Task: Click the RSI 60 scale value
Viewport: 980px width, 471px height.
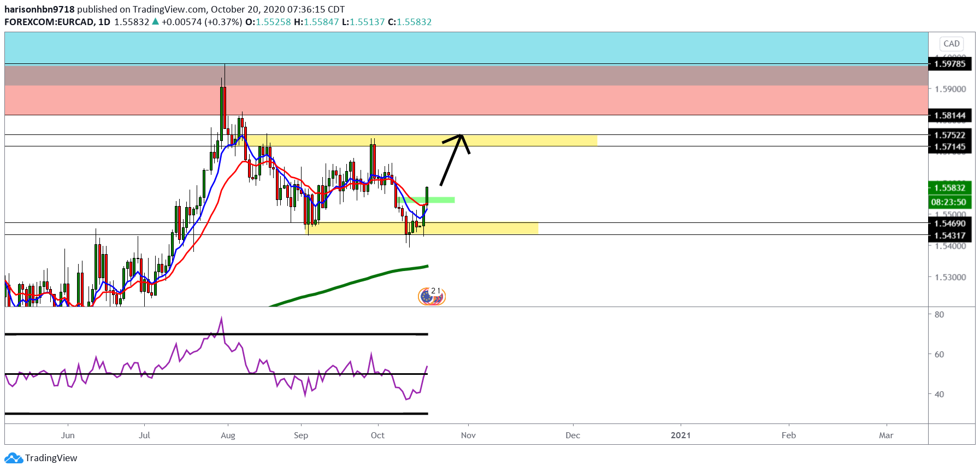Action: [x=939, y=355]
